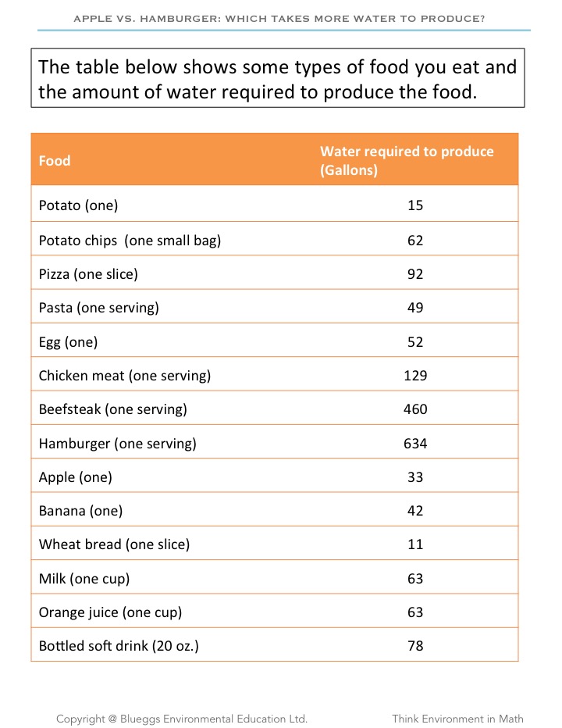This screenshot has height=728, width=562.
Task: Click the "Banana (one)" food cell
Action: pyautogui.click(x=80, y=511)
